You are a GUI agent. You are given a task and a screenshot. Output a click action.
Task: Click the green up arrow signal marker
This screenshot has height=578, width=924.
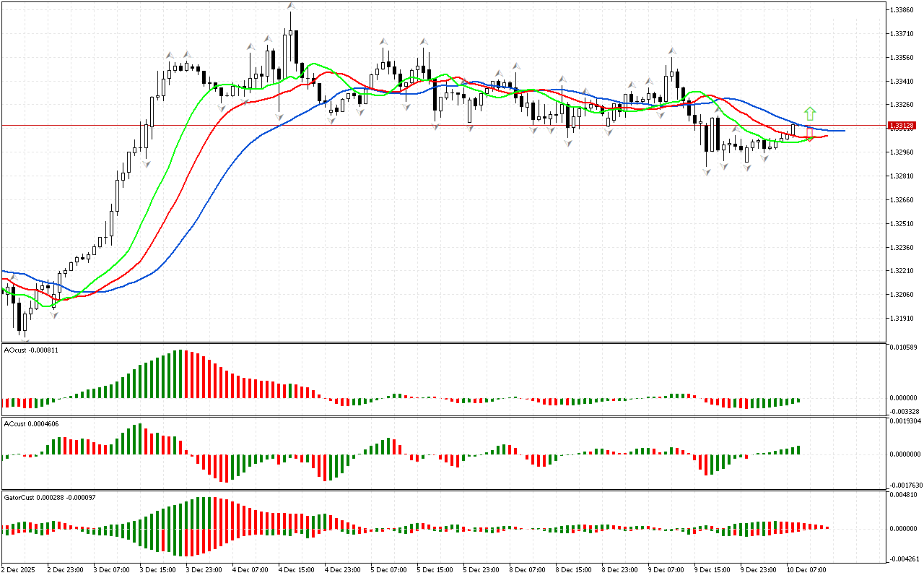tap(810, 113)
